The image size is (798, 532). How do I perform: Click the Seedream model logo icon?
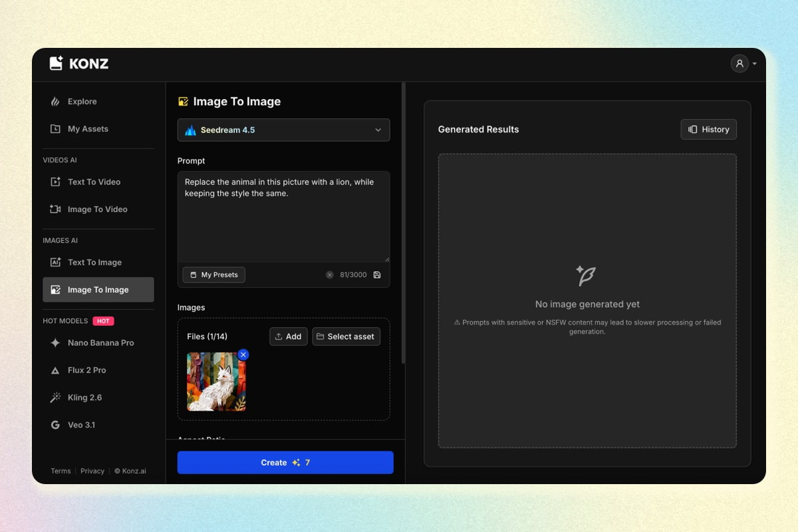(190, 130)
